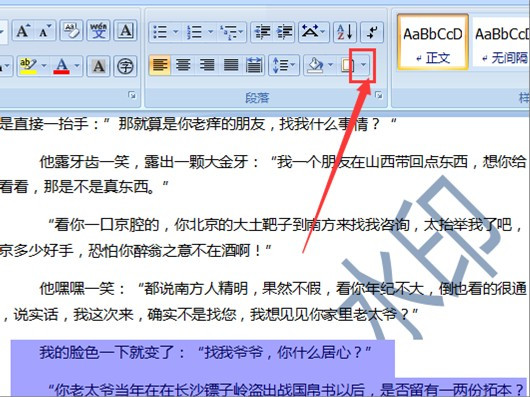
Task: Toggle Character Shading icon
Action: (98, 66)
